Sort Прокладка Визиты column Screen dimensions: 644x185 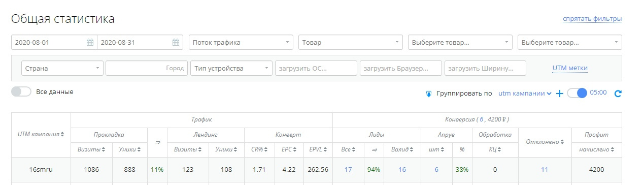tap(104, 149)
